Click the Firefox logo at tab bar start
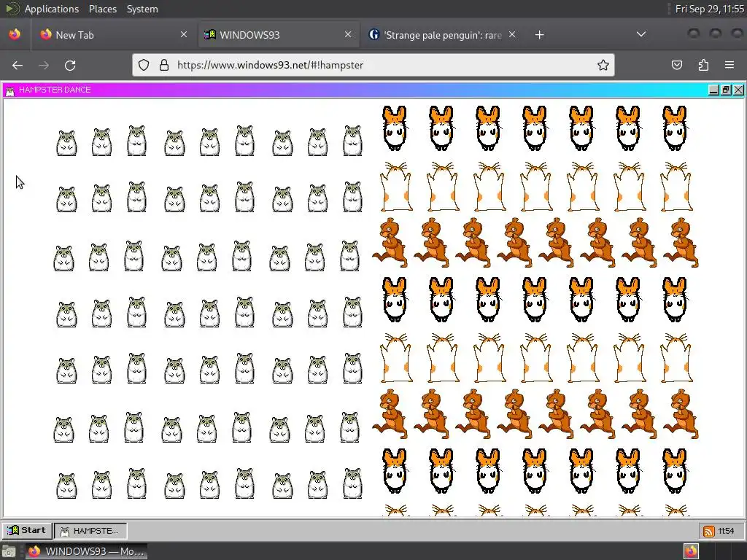Viewport: 747px width, 560px height. point(15,34)
